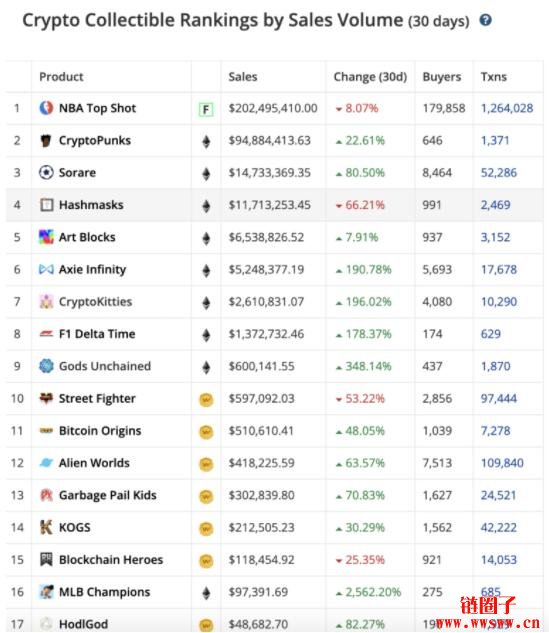549x633 pixels.
Task: Open the Blockchain Heroes product link
Action: (x=111, y=560)
